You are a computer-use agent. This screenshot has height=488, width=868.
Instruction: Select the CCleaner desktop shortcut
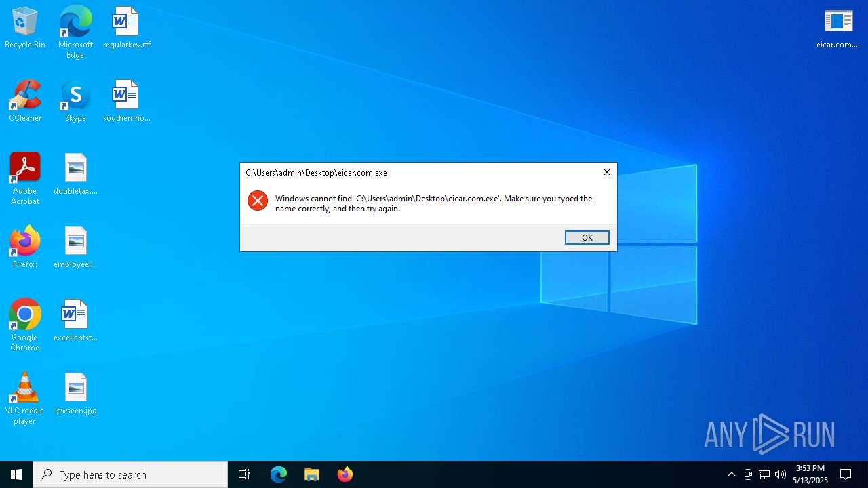click(25, 102)
